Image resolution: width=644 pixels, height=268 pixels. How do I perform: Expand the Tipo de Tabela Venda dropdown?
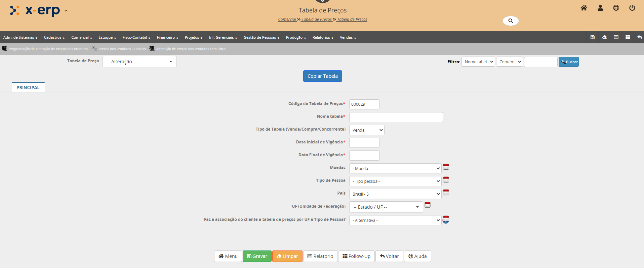coord(366,130)
